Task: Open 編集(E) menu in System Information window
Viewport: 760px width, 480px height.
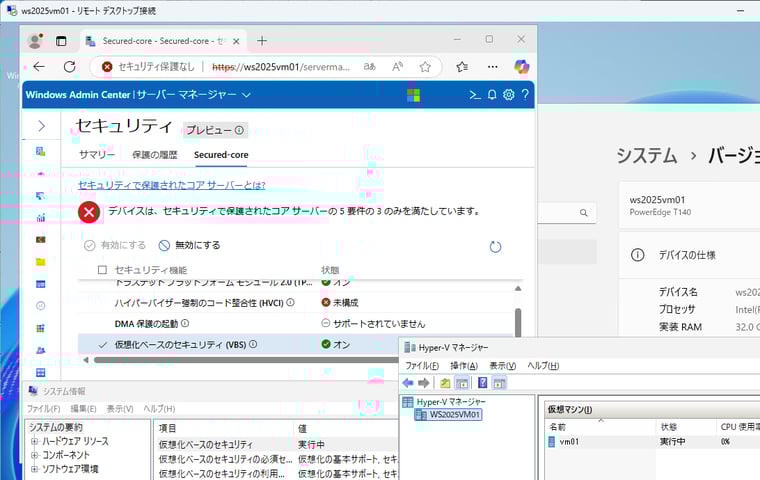Action: pos(83,409)
